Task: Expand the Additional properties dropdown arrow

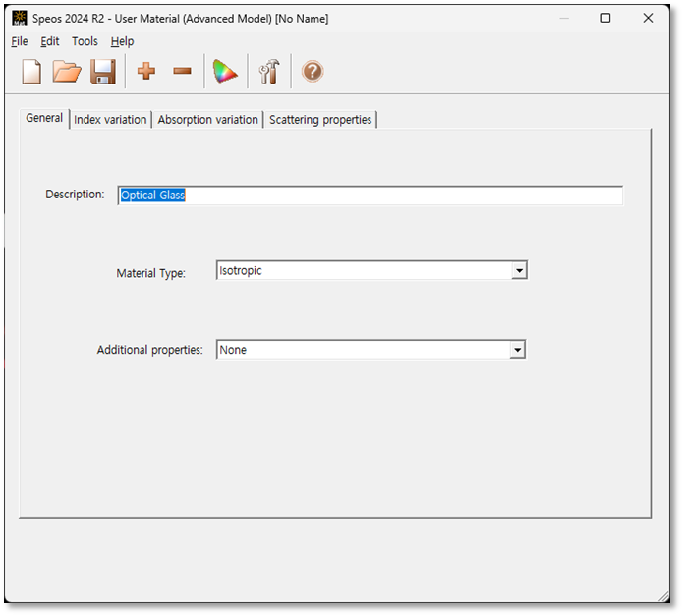Action: click(x=518, y=350)
